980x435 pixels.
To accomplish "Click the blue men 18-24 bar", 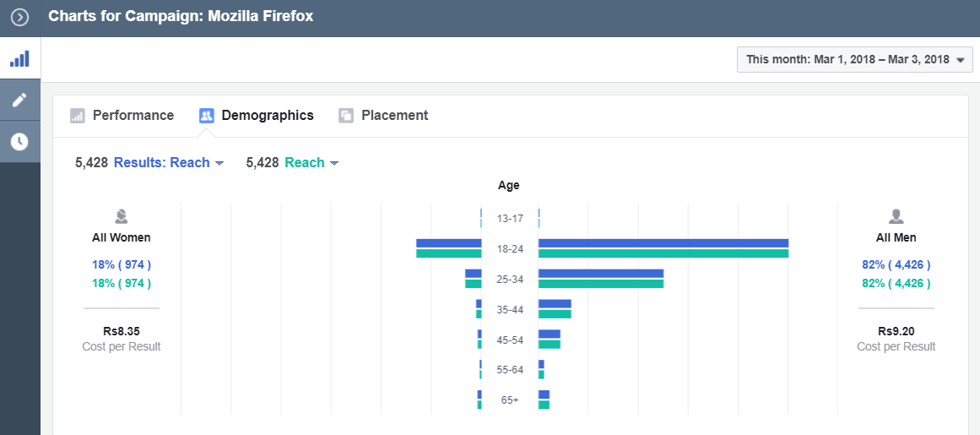I will 663,243.
